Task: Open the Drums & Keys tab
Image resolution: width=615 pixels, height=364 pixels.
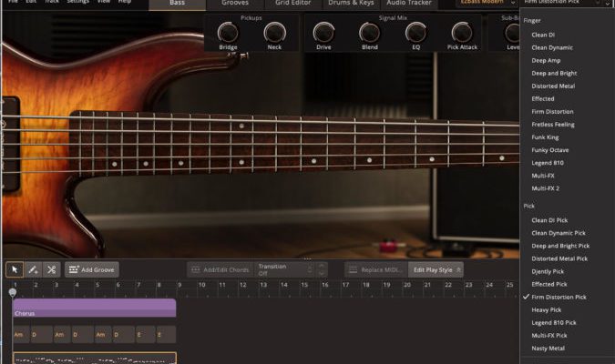Action: click(x=349, y=4)
